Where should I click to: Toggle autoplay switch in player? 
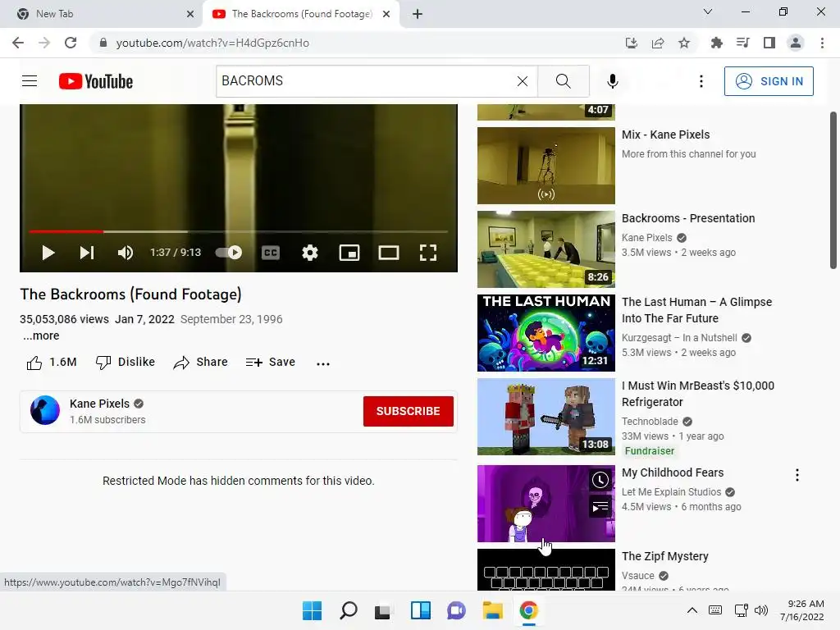pyautogui.click(x=228, y=253)
